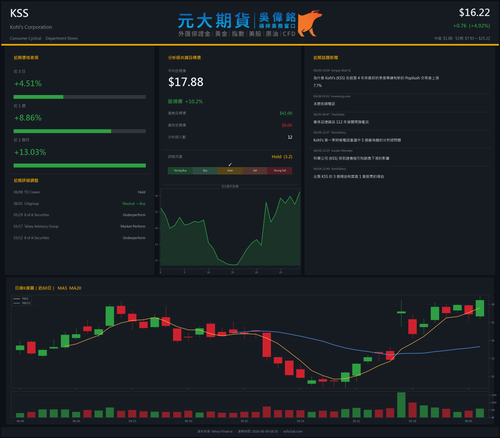Click the MA5 legend entry in the K-line chart
Viewport: 500px width, 438px height.
pyautogui.click(x=21, y=299)
